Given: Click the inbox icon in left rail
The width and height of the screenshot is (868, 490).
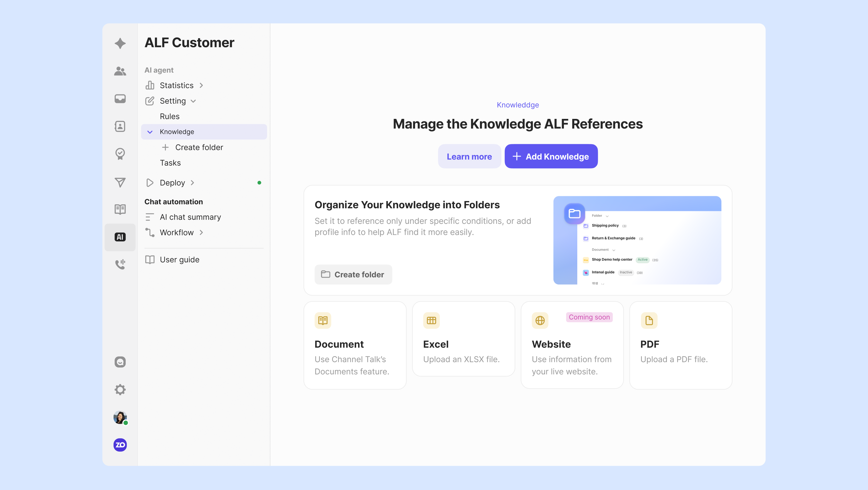Looking at the screenshot, I should (120, 99).
